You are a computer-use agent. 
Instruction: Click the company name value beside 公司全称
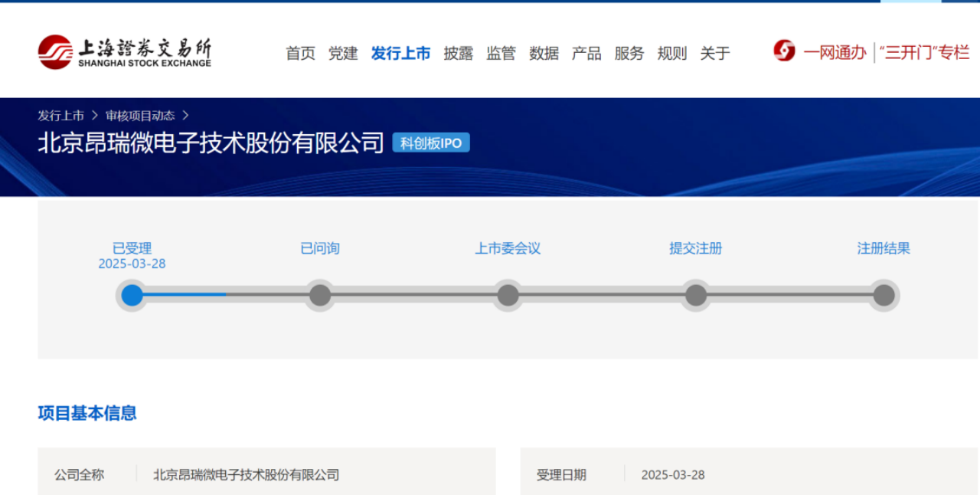coord(247,475)
